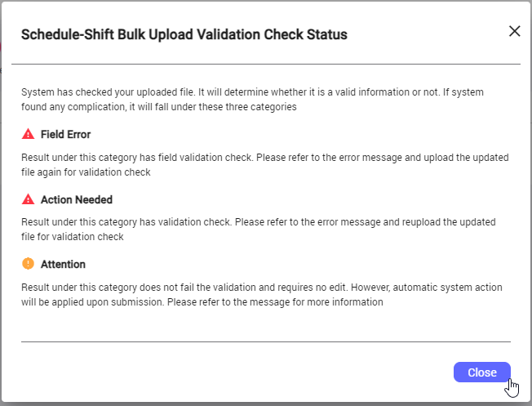Click the divider line above the Close button
This screenshot has height=406, width=532.
[x=266, y=341]
